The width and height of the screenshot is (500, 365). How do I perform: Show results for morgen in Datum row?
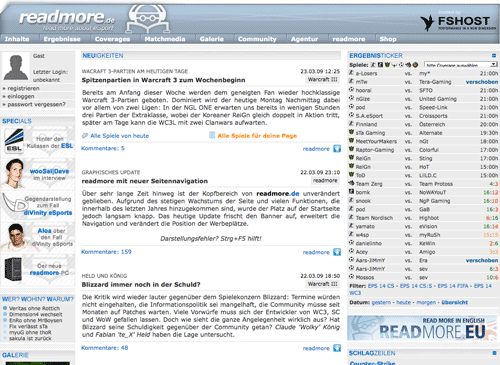pos(426,302)
